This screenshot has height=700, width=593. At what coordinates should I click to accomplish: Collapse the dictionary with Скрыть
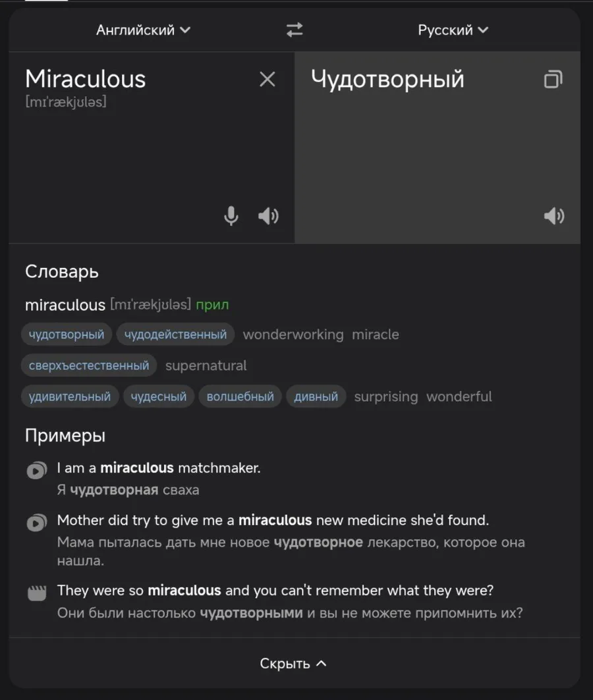294,663
